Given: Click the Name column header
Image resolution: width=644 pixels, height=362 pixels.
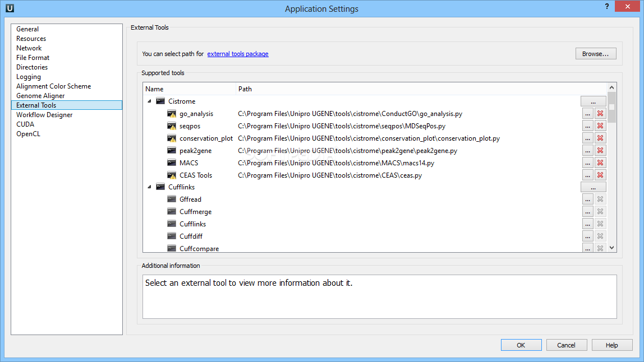Looking at the screenshot, I should [x=190, y=89].
